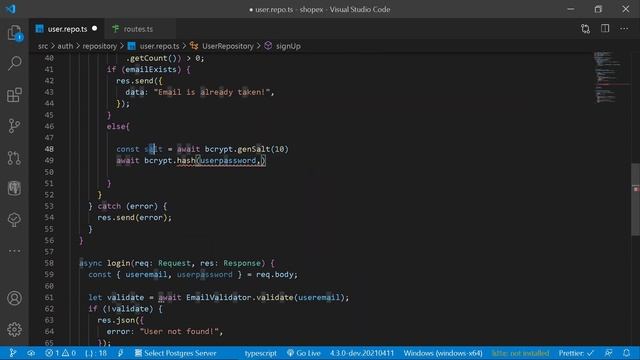Image resolution: width=640 pixels, height=360 pixels.
Task: Click the vertical scrollbar thumb
Action: [636, 199]
